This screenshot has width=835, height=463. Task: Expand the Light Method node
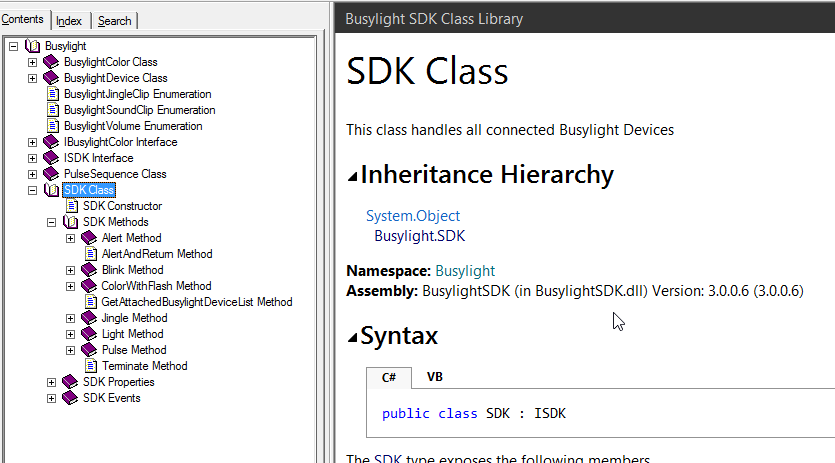point(70,334)
